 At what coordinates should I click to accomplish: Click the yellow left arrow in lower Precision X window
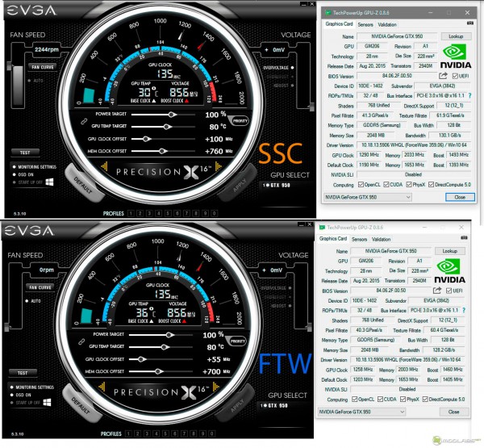pyautogui.click(x=102, y=387)
